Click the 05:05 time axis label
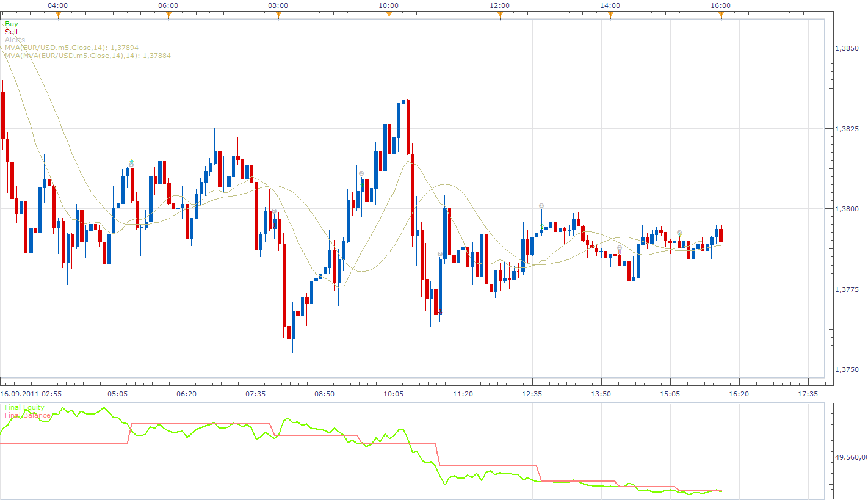868x500 pixels. click(117, 394)
